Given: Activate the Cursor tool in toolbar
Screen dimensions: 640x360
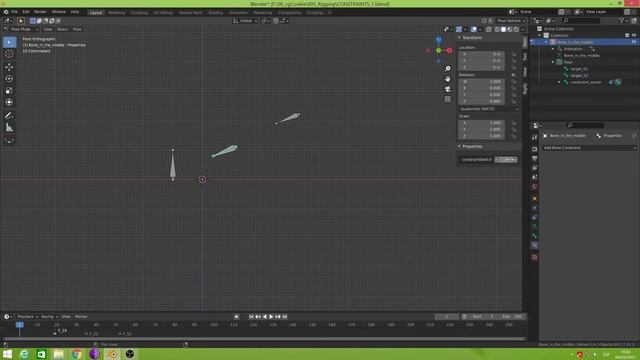Looking at the screenshot, I should click(9, 54).
